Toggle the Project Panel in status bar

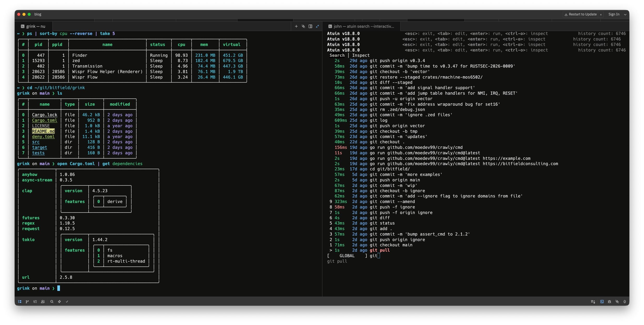[x=20, y=302]
